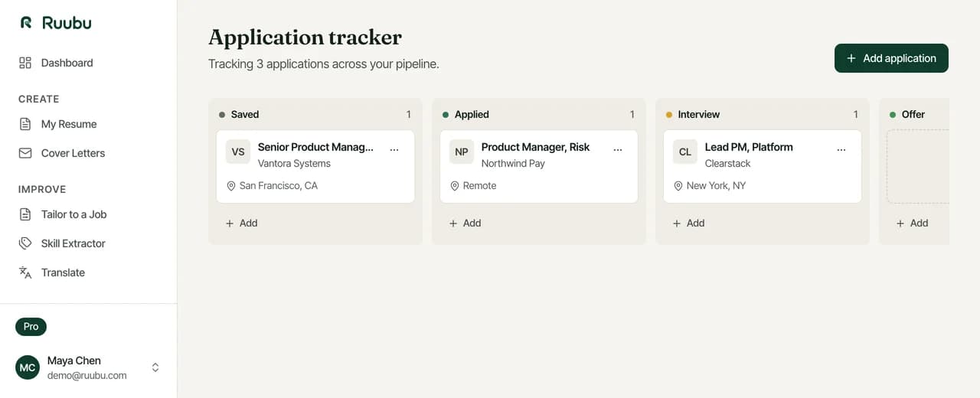
Task: Click the empty dashed Offer drop area
Action: tap(918, 166)
